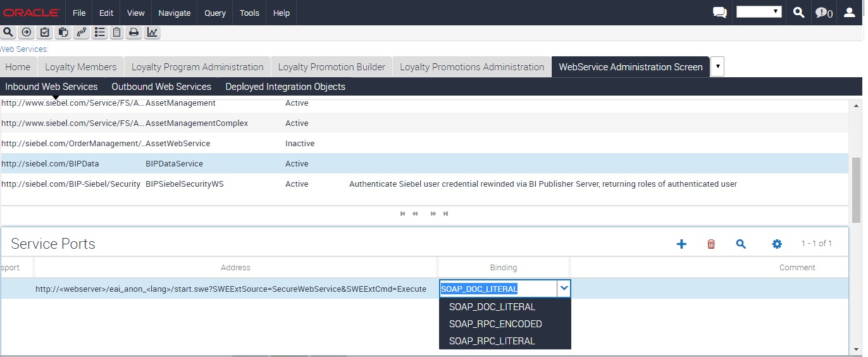Click the Inactive status cell

coord(300,144)
